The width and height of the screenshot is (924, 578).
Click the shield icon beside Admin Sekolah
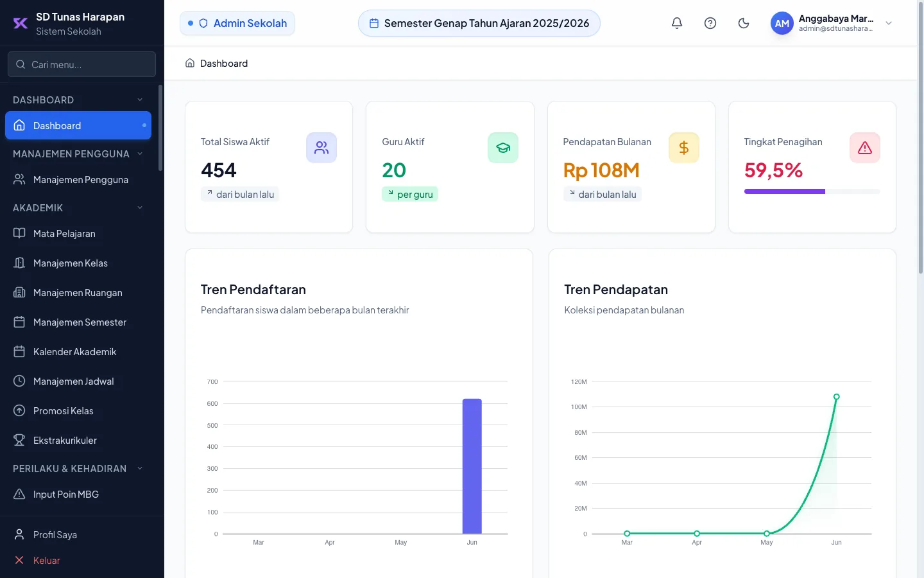[203, 23]
